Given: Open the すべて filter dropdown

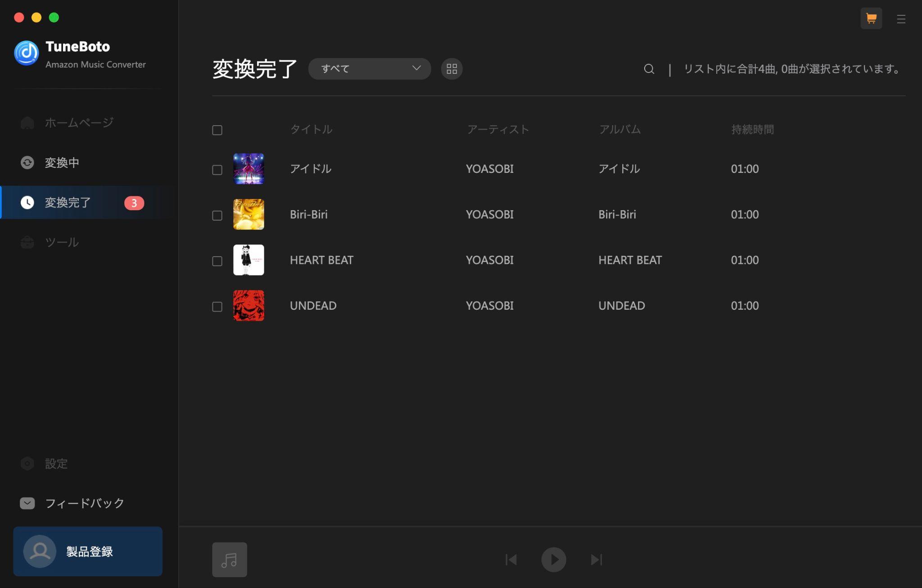Looking at the screenshot, I should [370, 69].
